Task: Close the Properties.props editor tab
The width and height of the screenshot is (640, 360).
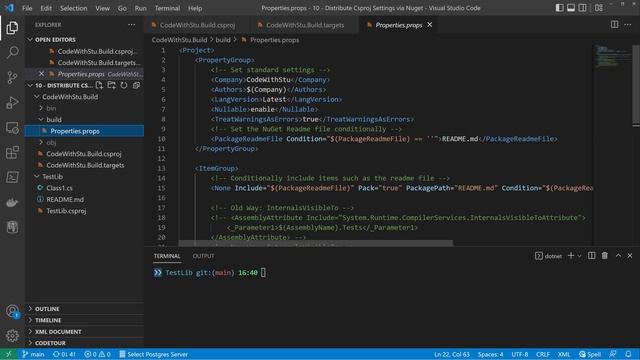Action: coord(429,25)
